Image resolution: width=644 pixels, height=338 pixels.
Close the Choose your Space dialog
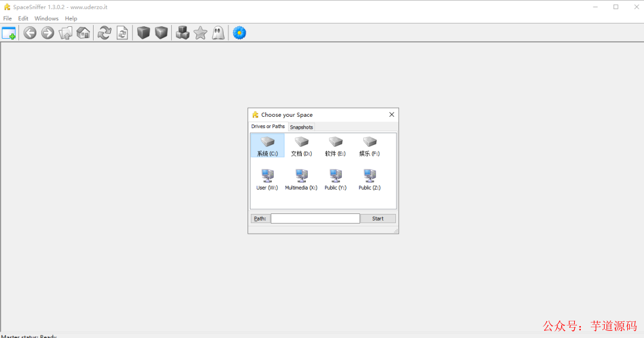[391, 114]
